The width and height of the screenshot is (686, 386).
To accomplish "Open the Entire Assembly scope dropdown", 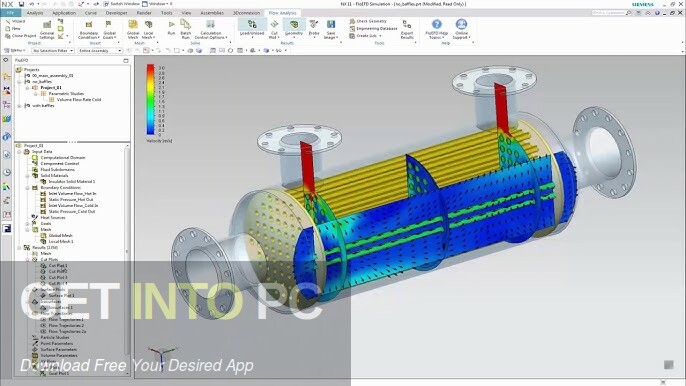I will pos(100,51).
